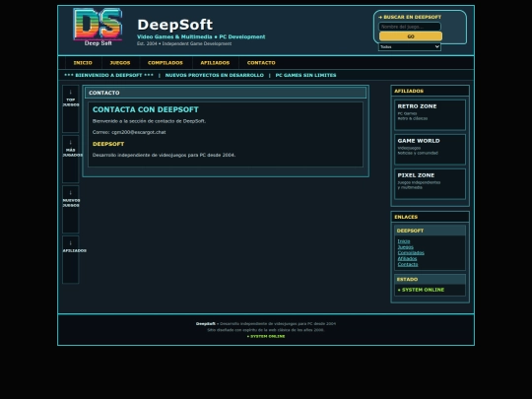This screenshot has height=399, width=532.
Task: Follow the Compilados link in Enlaces
Action: [x=411, y=253]
